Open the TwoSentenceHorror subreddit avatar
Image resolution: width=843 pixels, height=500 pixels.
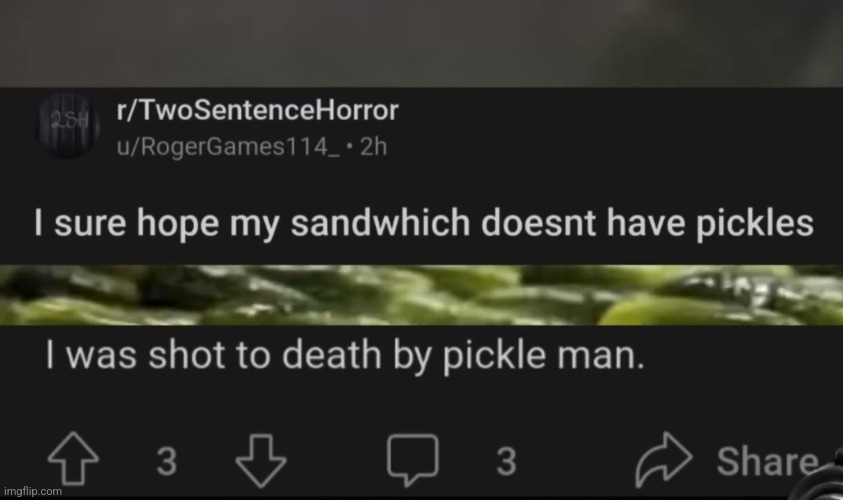pyautogui.click(x=68, y=125)
